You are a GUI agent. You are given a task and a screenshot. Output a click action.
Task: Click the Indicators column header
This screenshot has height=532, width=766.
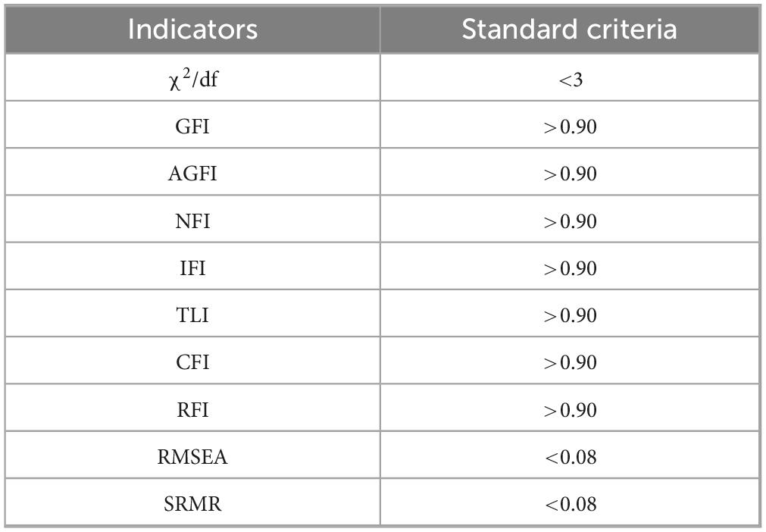click(x=192, y=30)
